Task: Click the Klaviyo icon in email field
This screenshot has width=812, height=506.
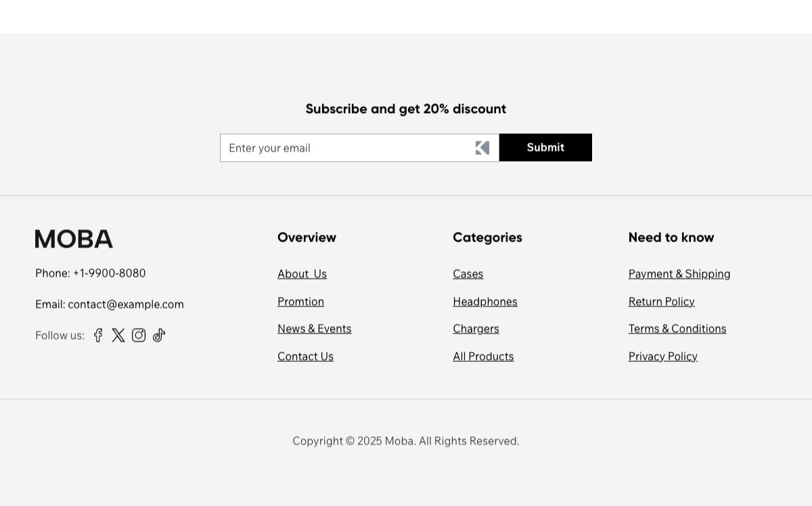Action: click(482, 147)
